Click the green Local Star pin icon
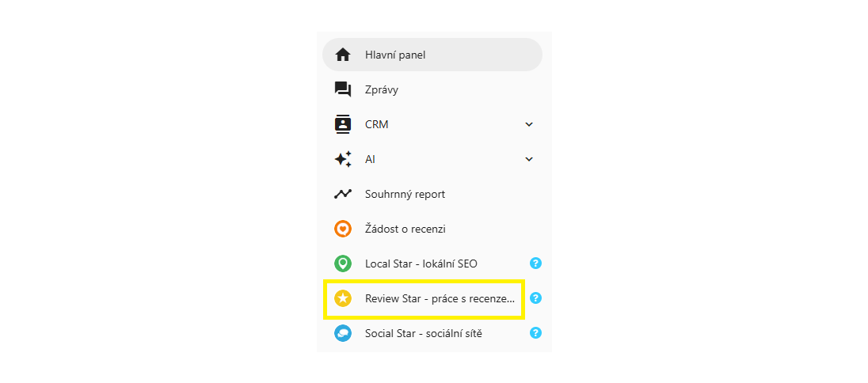Screen dimensions: 868x383 click(x=342, y=264)
